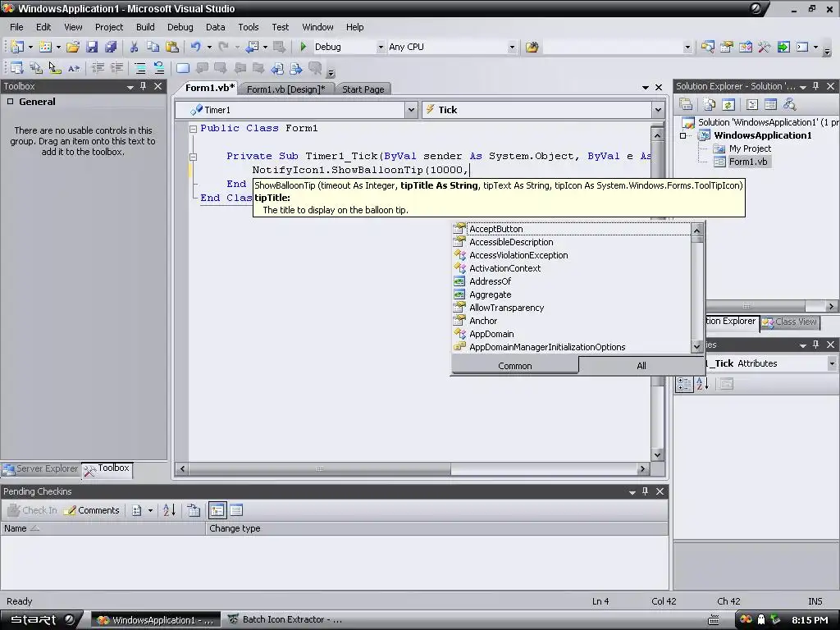The height and width of the screenshot is (630, 840).
Task: Save Form1.vb with the Save icon
Action: coord(92,47)
